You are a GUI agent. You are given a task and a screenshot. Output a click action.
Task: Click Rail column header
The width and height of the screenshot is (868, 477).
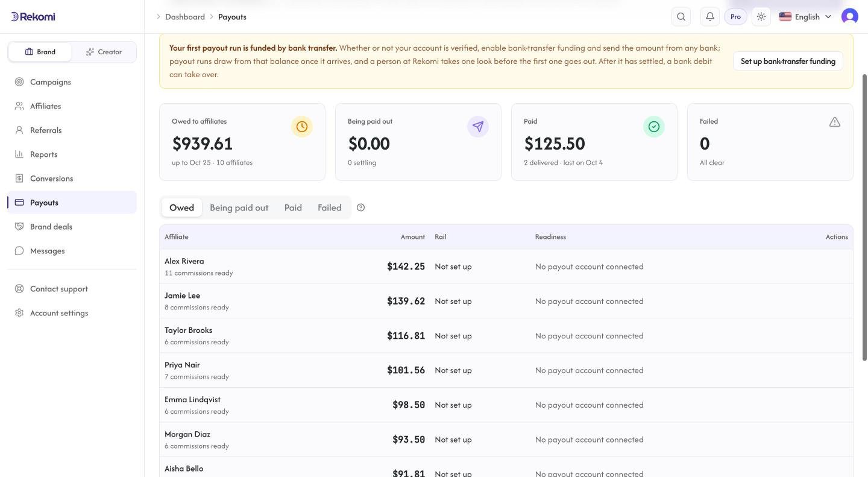(441, 237)
